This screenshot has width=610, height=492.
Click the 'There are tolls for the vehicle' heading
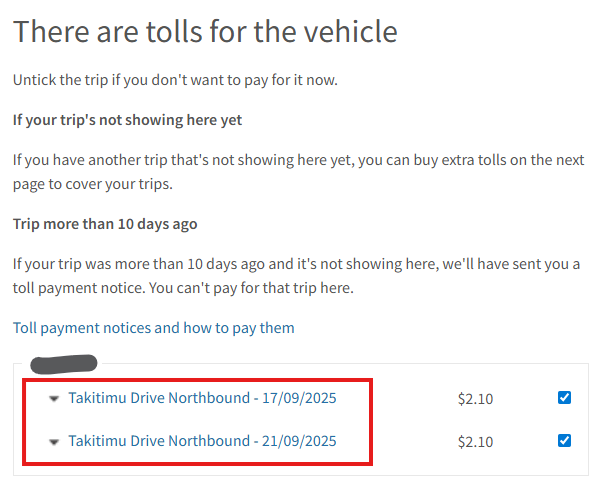[x=205, y=31]
